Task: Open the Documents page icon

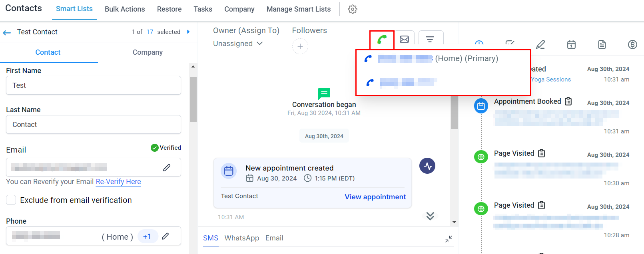Action: [x=602, y=44]
